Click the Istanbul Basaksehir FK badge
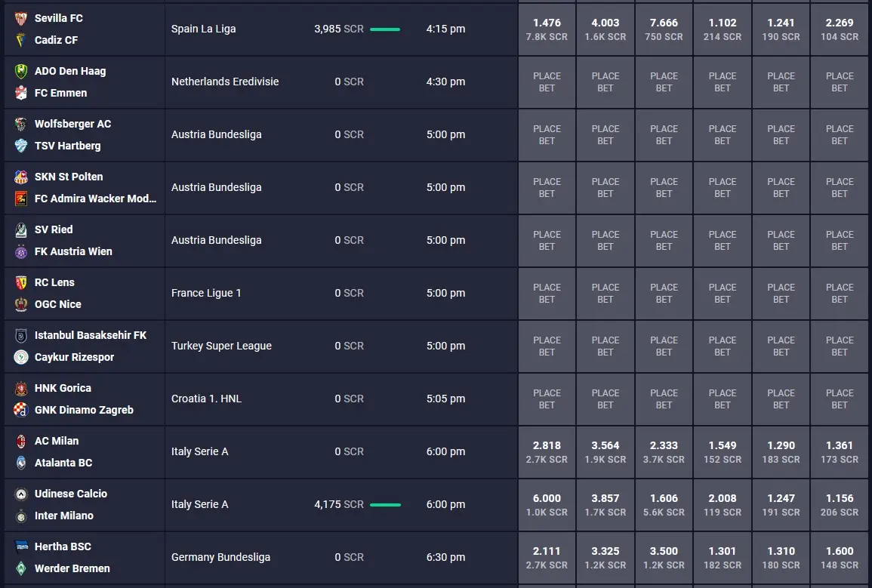872x588 pixels. coord(20,335)
